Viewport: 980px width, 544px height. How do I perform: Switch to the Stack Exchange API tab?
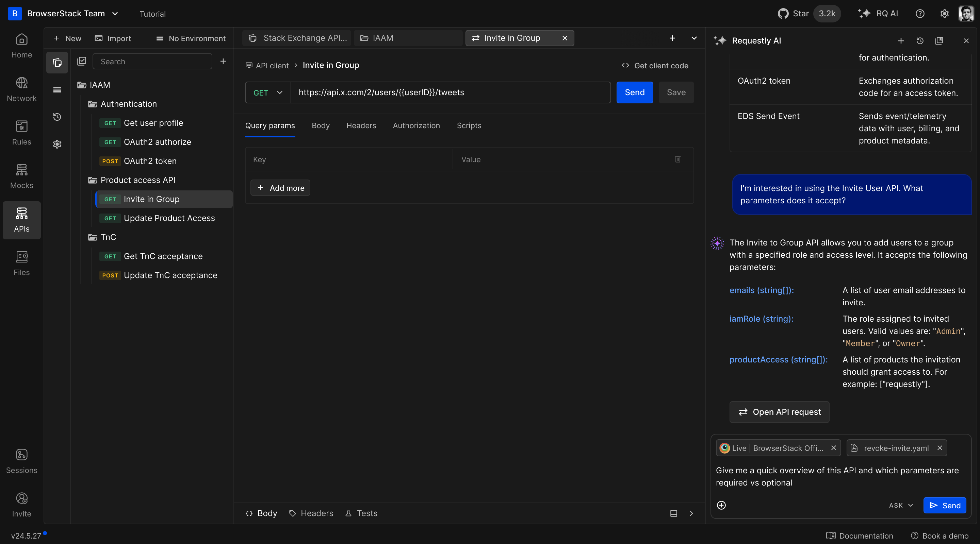coord(297,38)
